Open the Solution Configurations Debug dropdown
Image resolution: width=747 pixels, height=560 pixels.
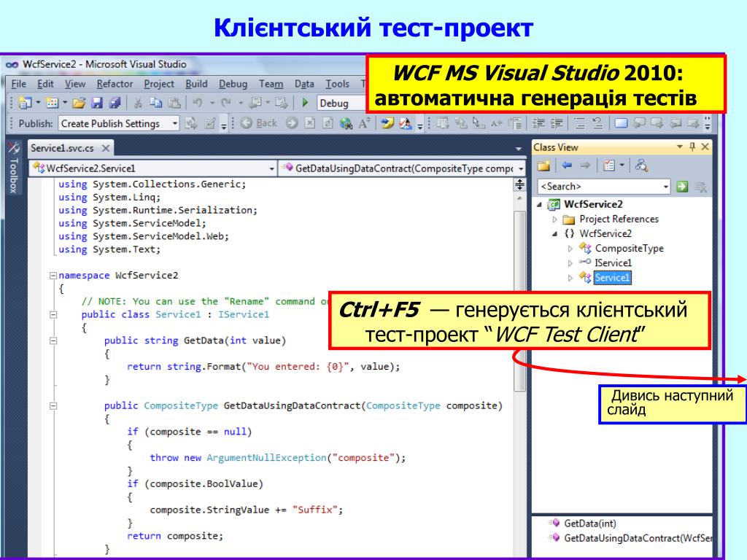(x=341, y=104)
